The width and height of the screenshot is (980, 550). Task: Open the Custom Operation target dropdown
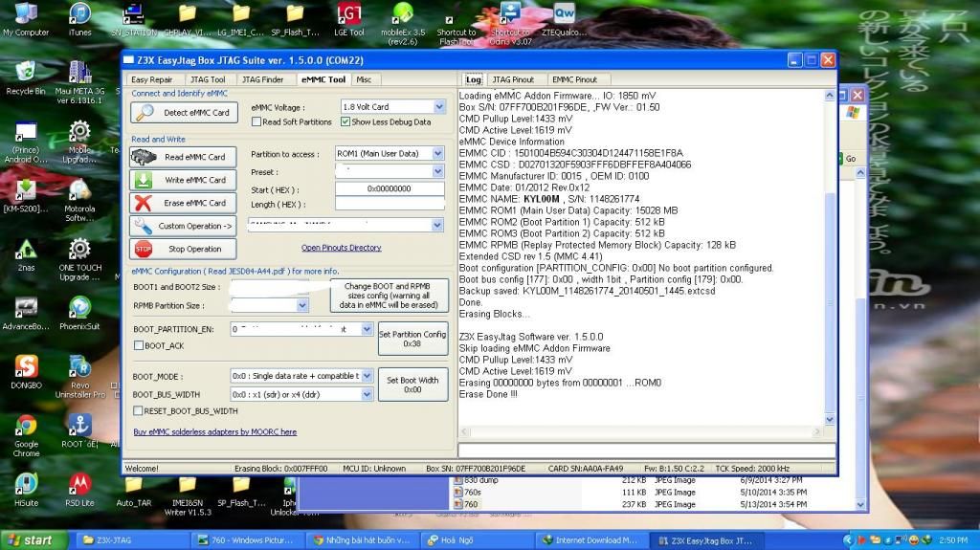tap(437, 225)
